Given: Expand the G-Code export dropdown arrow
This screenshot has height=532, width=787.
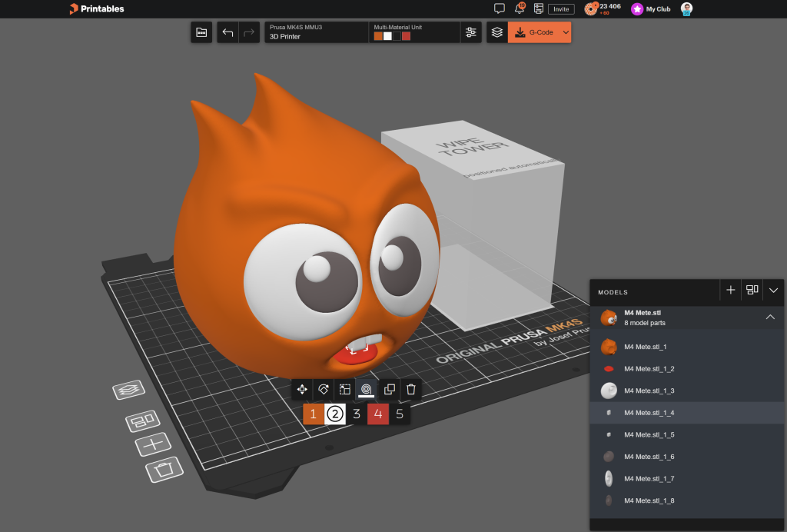Looking at the screenshot, I should pyautogui.click(x=566, y=32).
